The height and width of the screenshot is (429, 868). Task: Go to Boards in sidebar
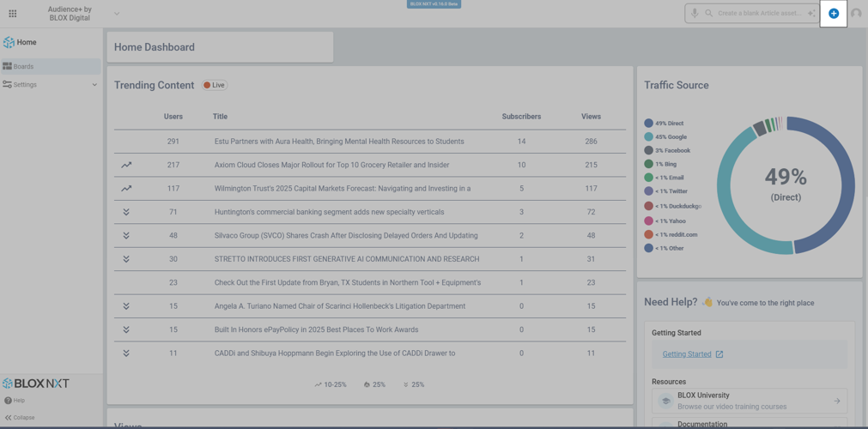pyautogui.click(x=24, y=66)
